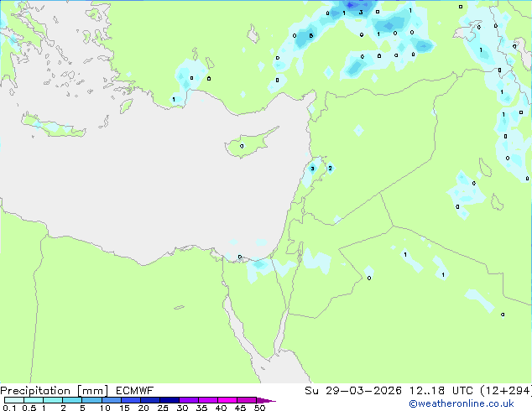
Task: Click the '50' legend scale value
Action: [x=259, y=408]
